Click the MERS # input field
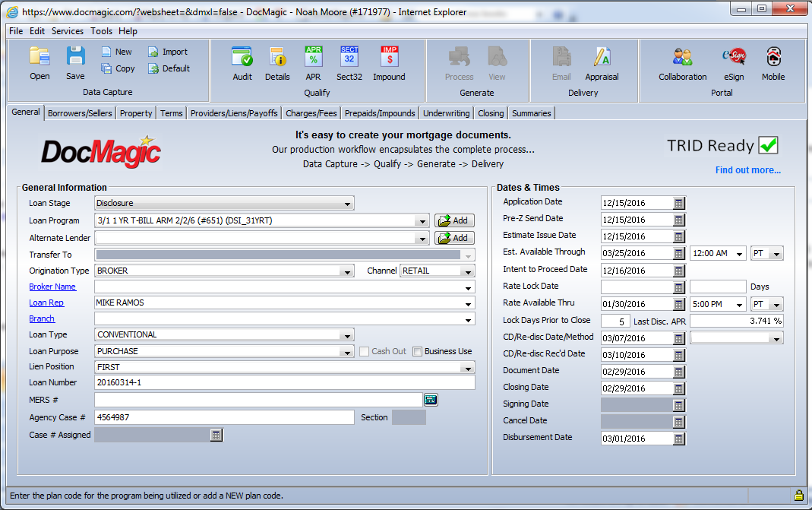The height and width of the screenshot is (510, 812). click(x=258, y=400)
